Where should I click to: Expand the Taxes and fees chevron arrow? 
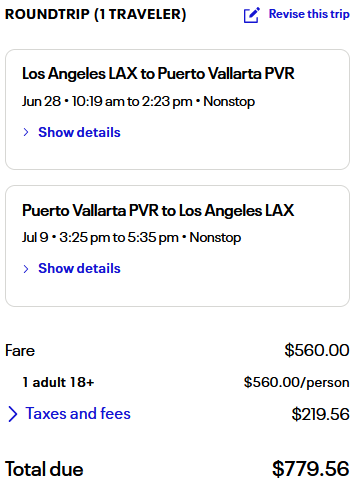tap(13, 414)
